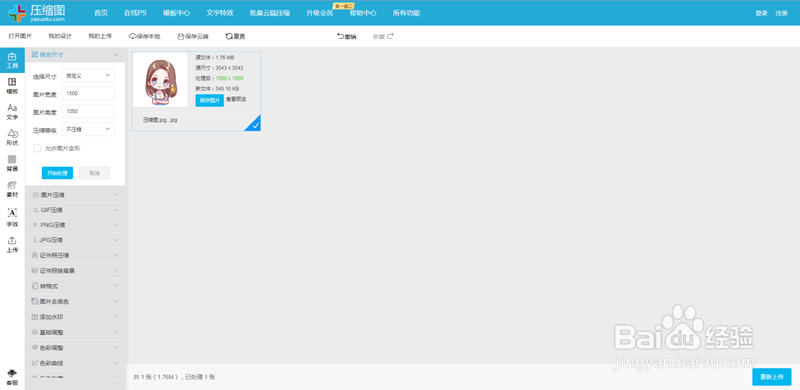Open 在线PS from top navigation
800x390 pixels.
[x=135, y=13]
